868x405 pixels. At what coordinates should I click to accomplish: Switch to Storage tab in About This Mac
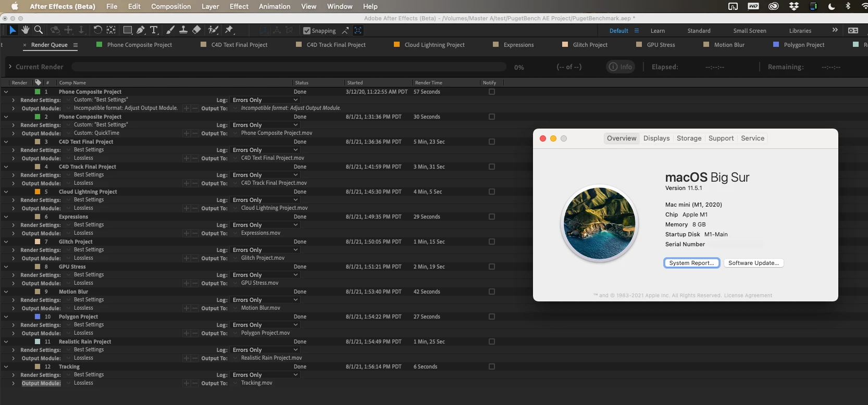(x=689, y=138)
